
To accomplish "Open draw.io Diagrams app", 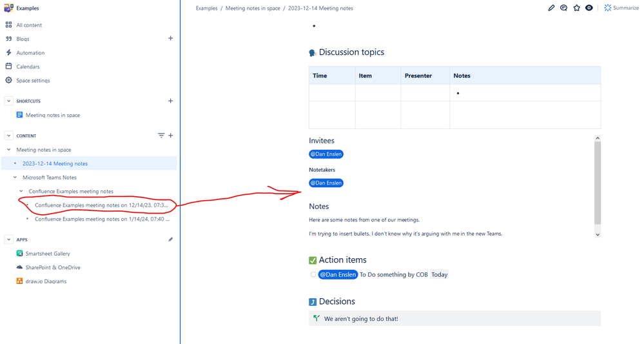I will coord(46,281).
